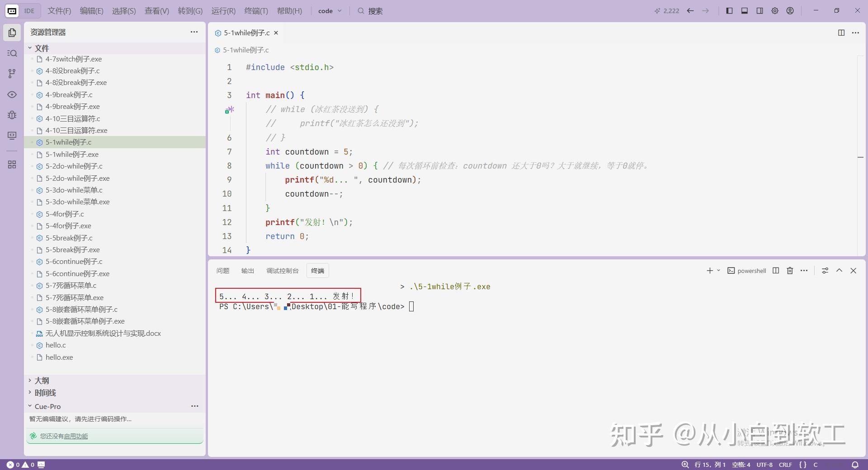Viewport: 868px width, 470px height.
Task: Open the account profile icon
Action: pyautogui.click(x=790, y=11)
